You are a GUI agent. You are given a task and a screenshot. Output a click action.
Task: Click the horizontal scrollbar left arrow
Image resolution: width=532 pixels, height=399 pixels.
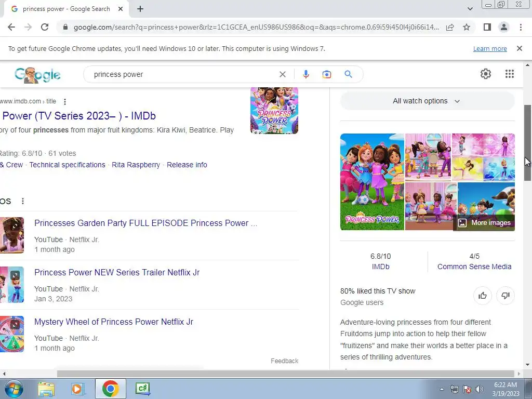pos(4,374)
